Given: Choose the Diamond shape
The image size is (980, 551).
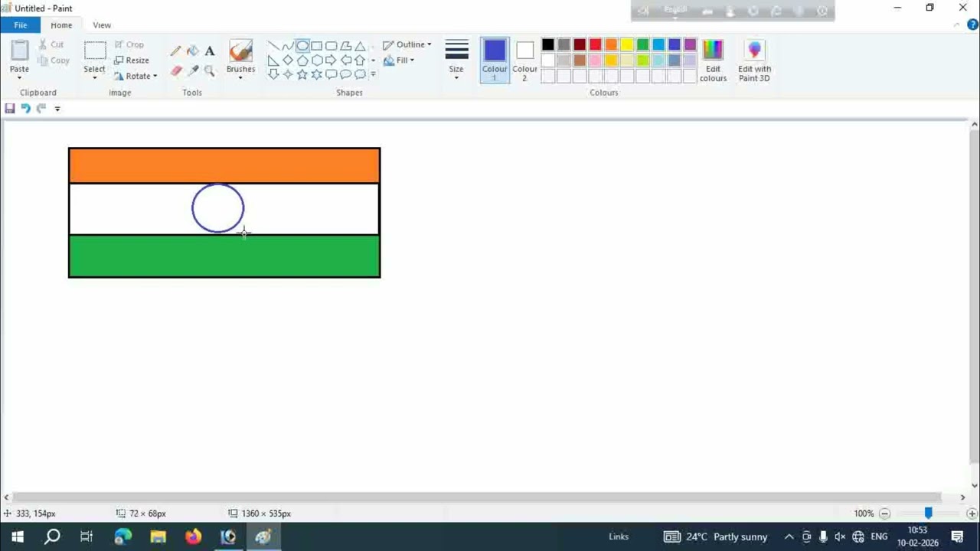Looking at the screenshot, I should coord(288,60).
